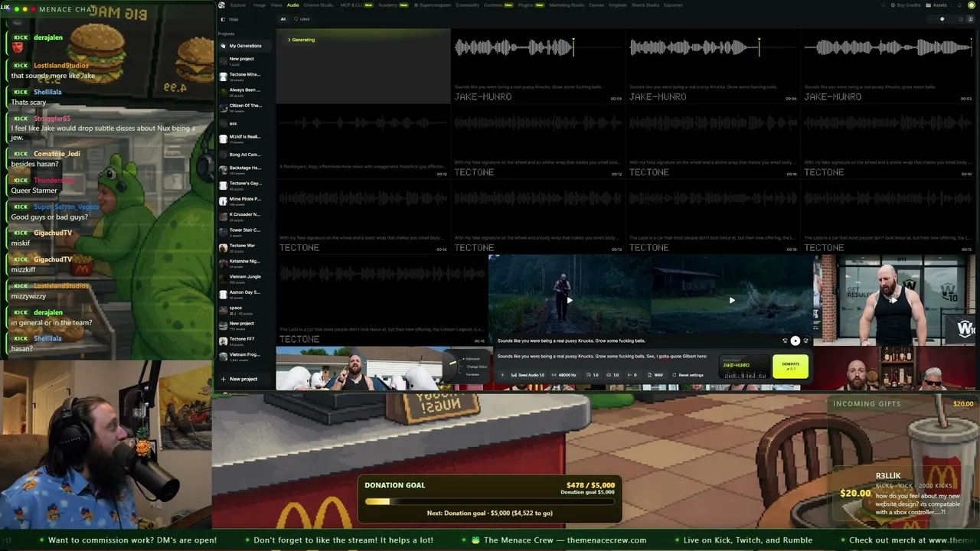Open the 'space' project icon
This screenshot has width=980, height=551.
(x=224, y=309)
